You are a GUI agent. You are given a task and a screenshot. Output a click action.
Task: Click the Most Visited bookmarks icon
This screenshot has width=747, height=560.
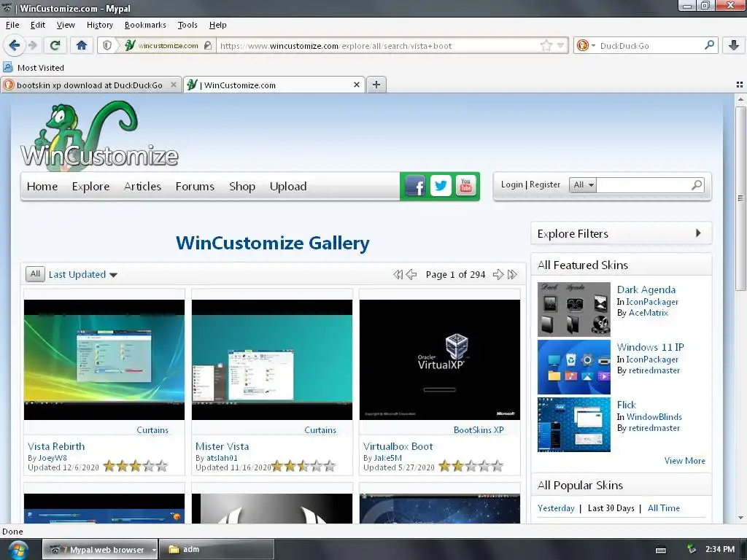tap(8, 67)
